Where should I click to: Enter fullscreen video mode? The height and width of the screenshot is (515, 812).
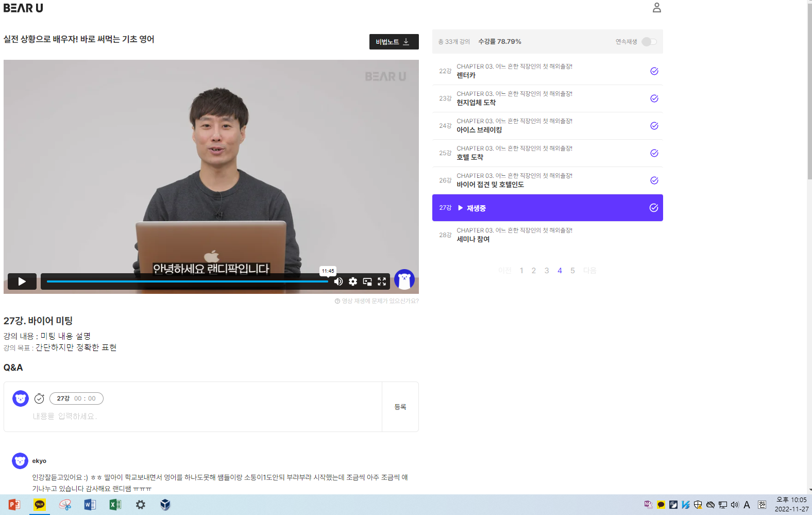pos(382,281)
